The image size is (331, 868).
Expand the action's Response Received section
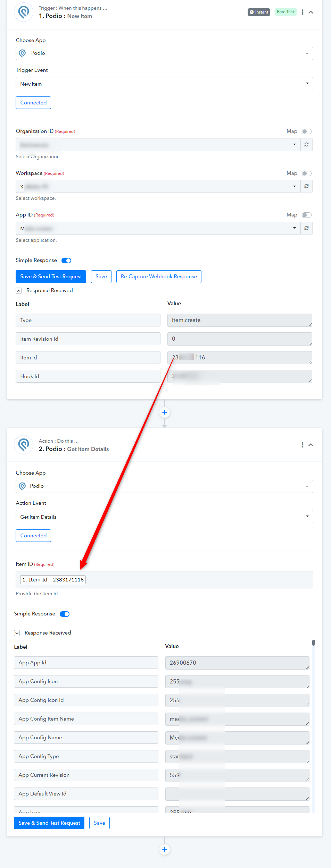(17, 633)
